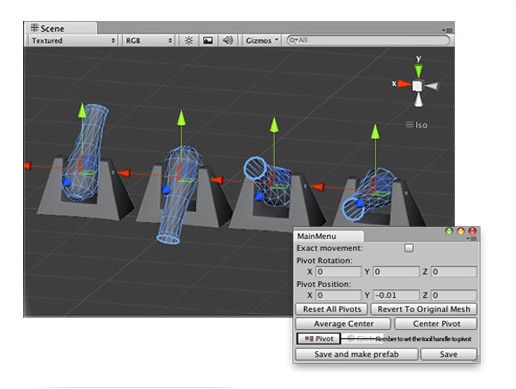Click the red X axis cone on orientation gizmo
This screenshot has height=389, width=516.
pos(404,84)
